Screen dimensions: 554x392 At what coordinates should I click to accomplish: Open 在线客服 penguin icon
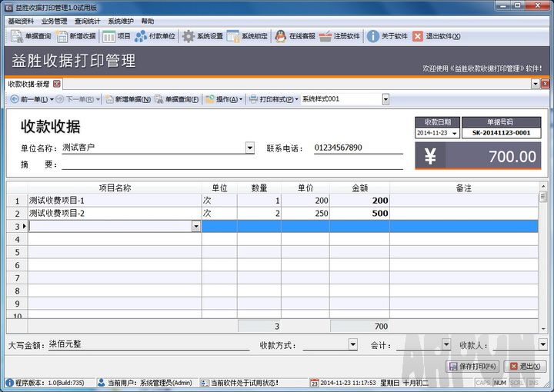(x=295, y=36)
